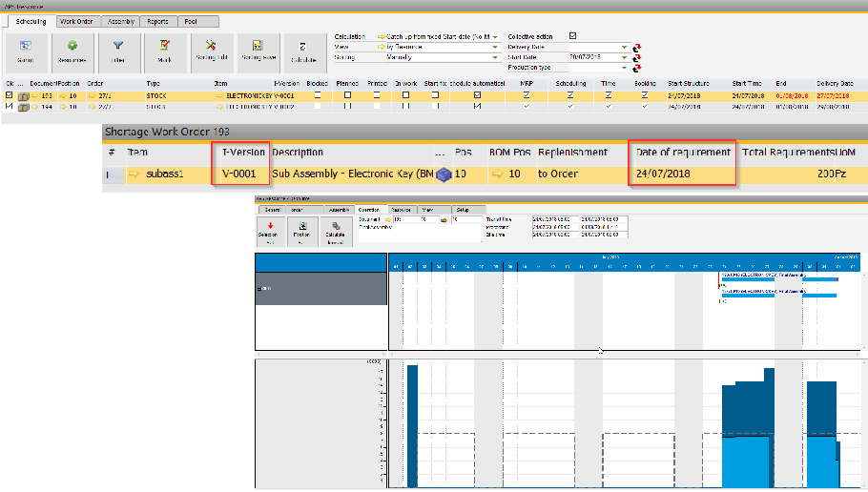Toggle MRP checkbox on row 193

(x=527, y=95)
